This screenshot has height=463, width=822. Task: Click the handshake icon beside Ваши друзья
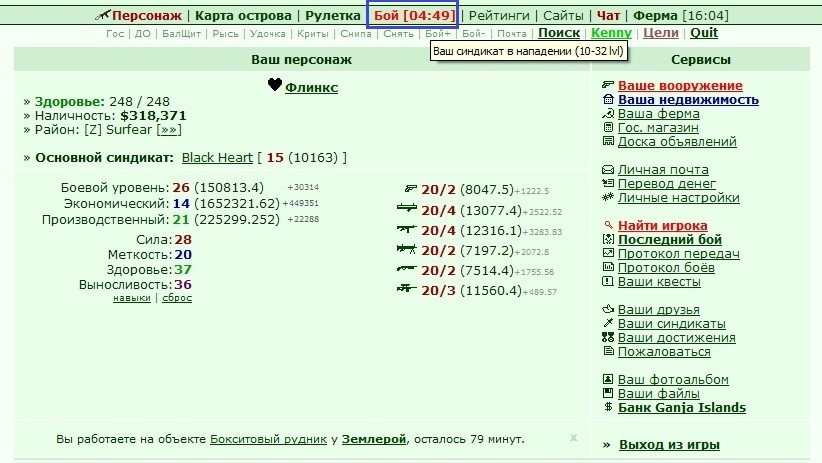[608, 309]
